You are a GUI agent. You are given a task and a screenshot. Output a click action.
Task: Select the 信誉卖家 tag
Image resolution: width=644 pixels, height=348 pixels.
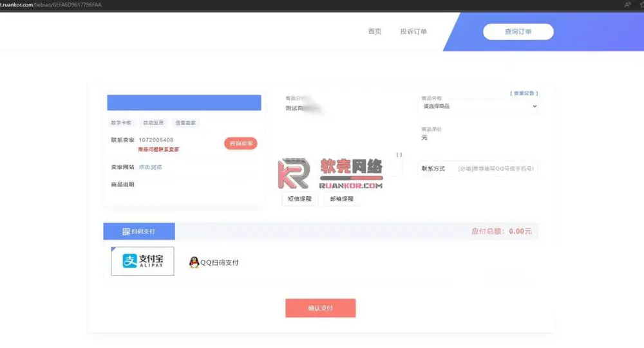point(185,123)
